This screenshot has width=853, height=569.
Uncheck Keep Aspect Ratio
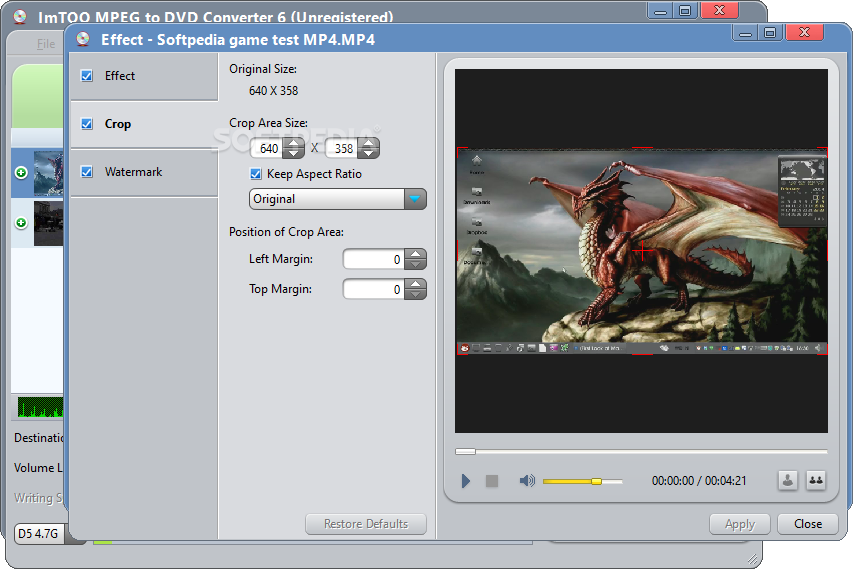[x=256, y=174]
